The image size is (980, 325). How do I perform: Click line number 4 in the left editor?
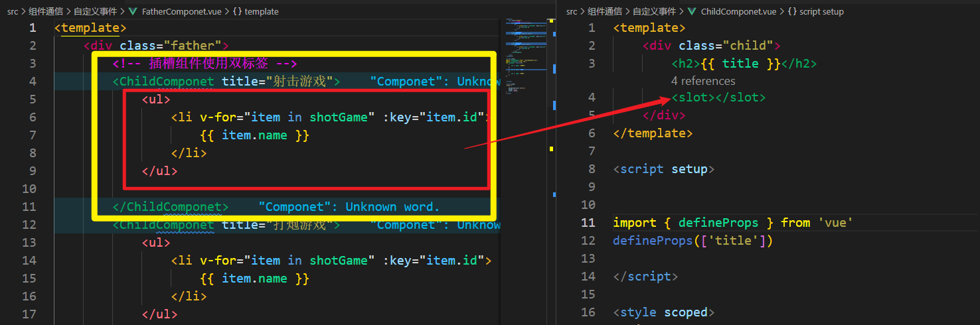(x=33, y=81)
